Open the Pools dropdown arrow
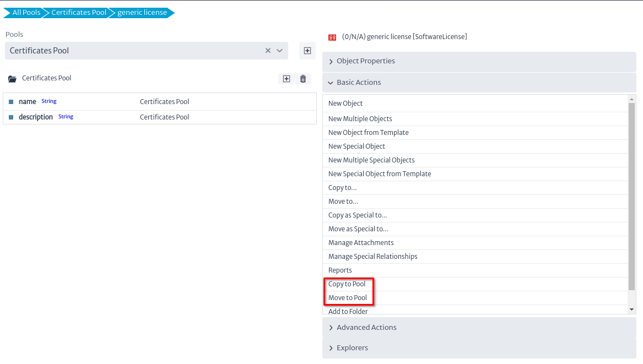Screen dimensions: 643x364 [x=280, y=51]
